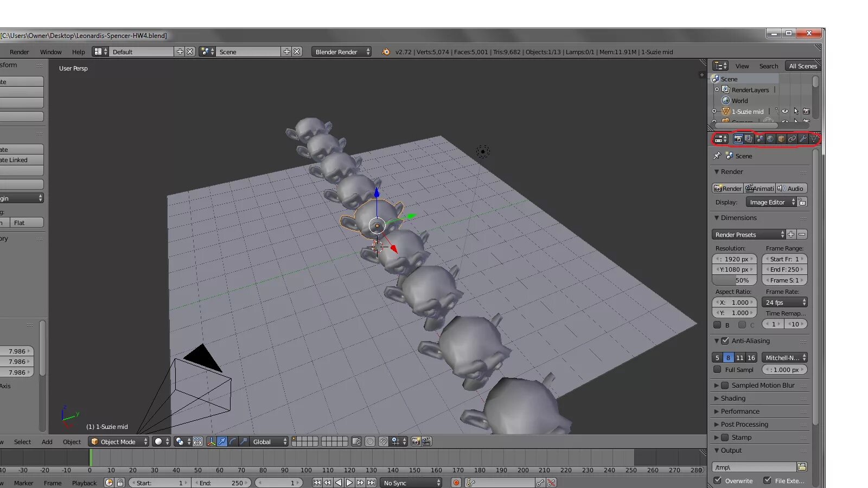Open the Modifiers wrench tab
The width and height of the screenshot is (868, 488).
tap(803, 139)
